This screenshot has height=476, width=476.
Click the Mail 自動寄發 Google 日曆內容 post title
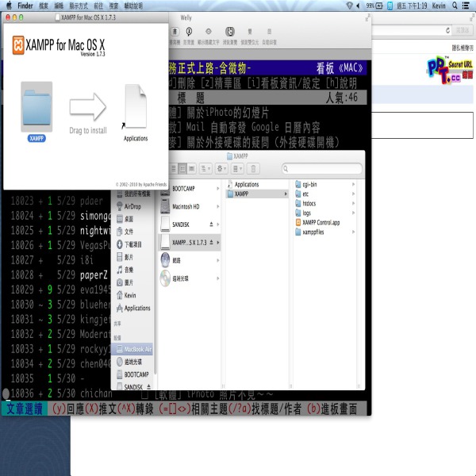[x=253, y=127]
